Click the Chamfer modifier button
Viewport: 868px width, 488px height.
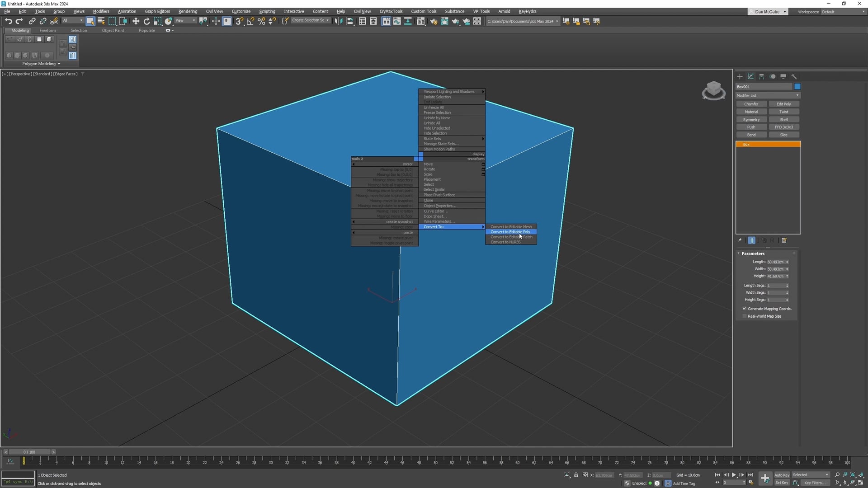(751, 104)
